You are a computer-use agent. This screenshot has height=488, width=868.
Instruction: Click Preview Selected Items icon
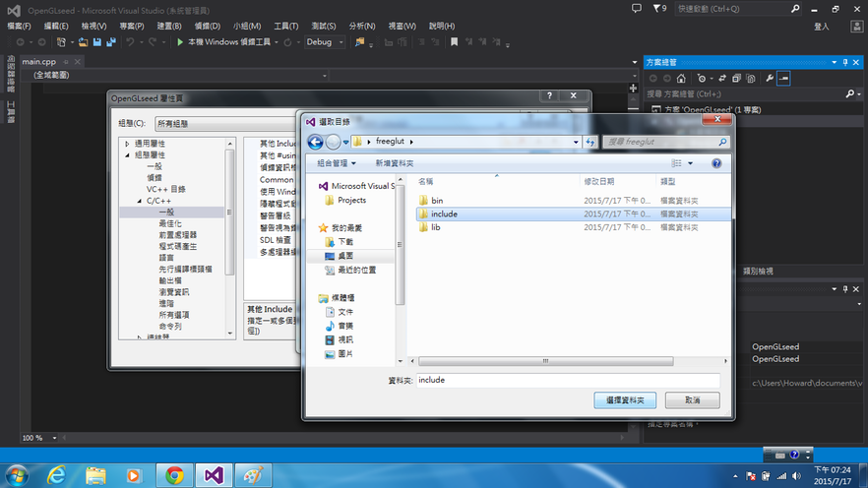tap(783, 79)
